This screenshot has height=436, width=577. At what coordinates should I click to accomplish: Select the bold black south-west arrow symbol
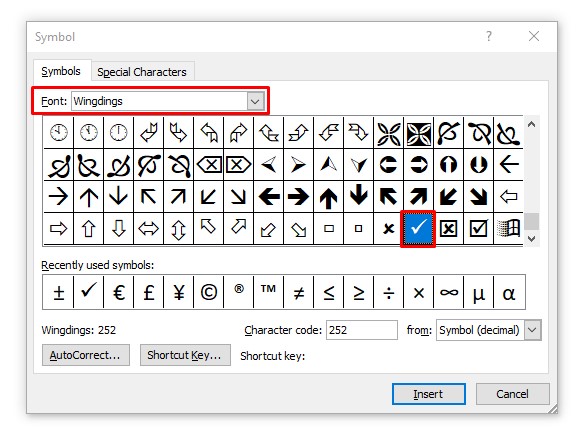448,196
